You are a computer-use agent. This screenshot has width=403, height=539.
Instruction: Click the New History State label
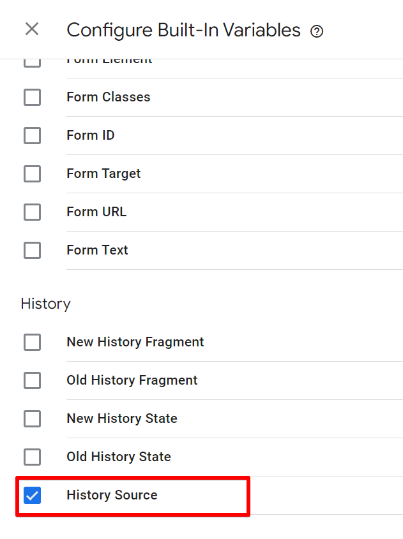click(122, 418)
